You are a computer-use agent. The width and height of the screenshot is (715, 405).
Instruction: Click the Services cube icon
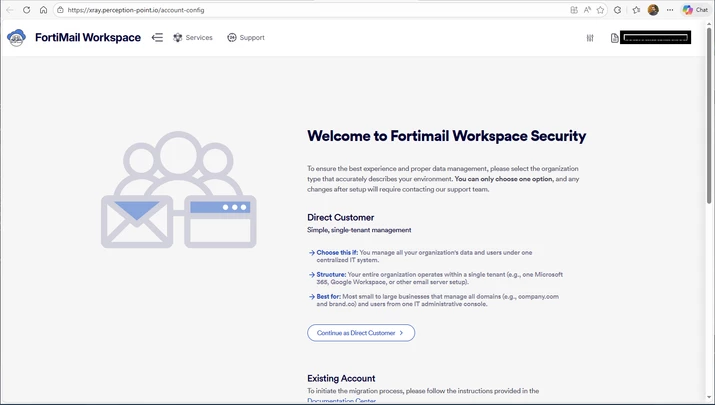click(x=177, y=37)
